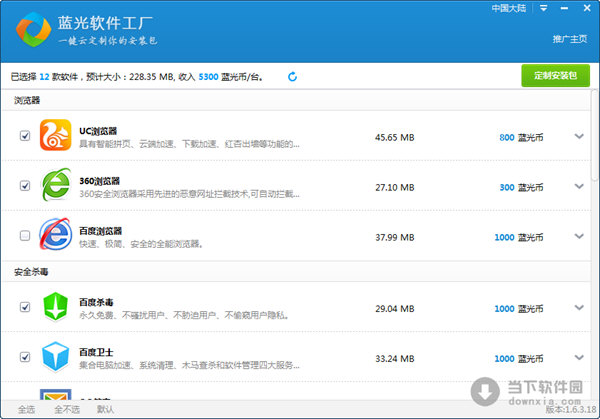Click the 百度卫士 name text
Screen dimensions: 600x419
(96, 352)
